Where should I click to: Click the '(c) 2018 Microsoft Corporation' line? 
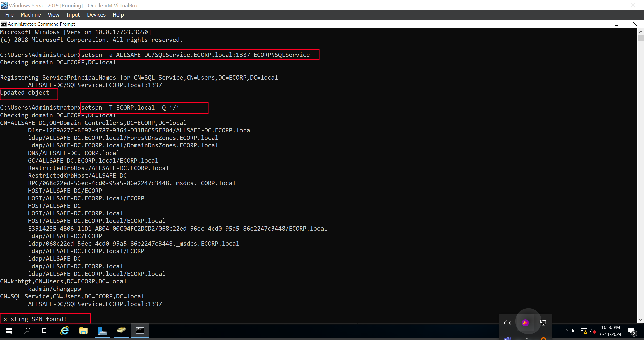click(x=91, y=40)
